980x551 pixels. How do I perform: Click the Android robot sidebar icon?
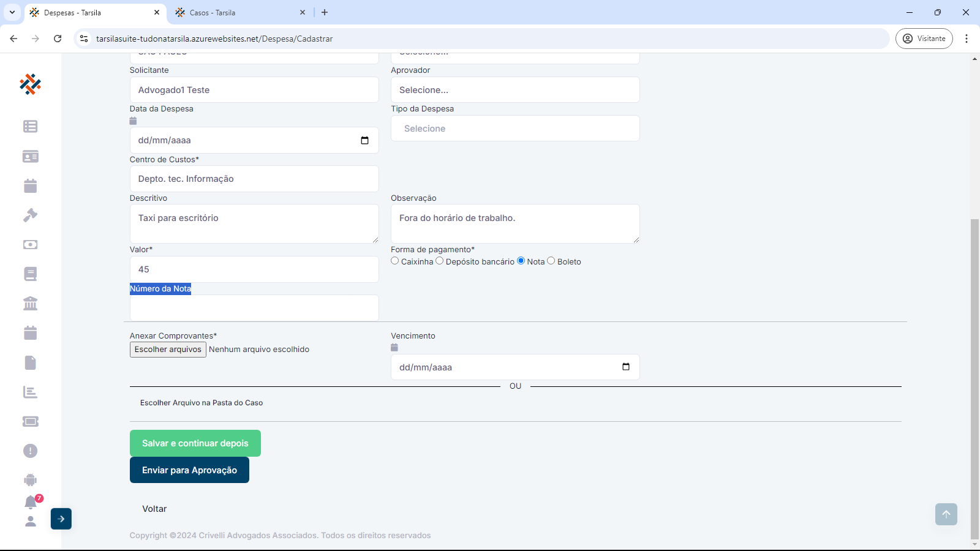pyautogui.click(x=30, y=480)
